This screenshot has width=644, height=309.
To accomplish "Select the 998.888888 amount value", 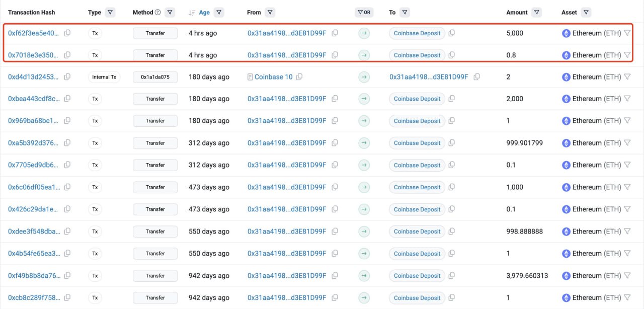I will coord(525,231).
